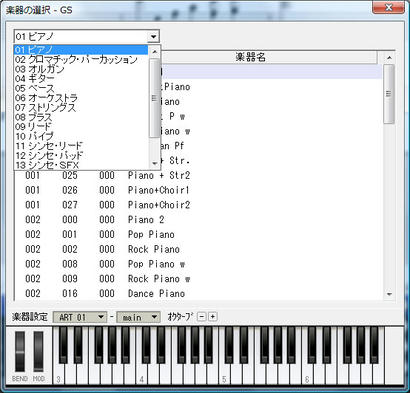This screenshot has width=410, height=393.
Task: Click instrument table scroll down arrow
Action: (x=389, y=294)
